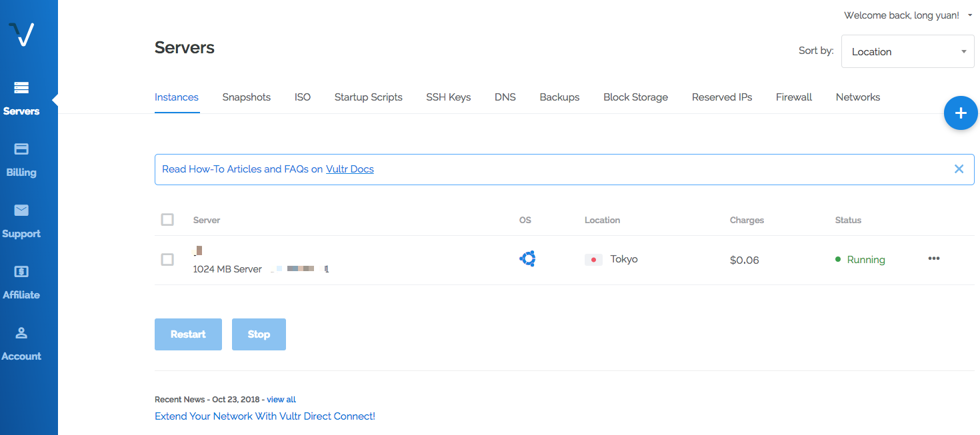Switch to the Firewall tab
The height and width of the screenshot is (435, 980).
click(x=793, y=97)
